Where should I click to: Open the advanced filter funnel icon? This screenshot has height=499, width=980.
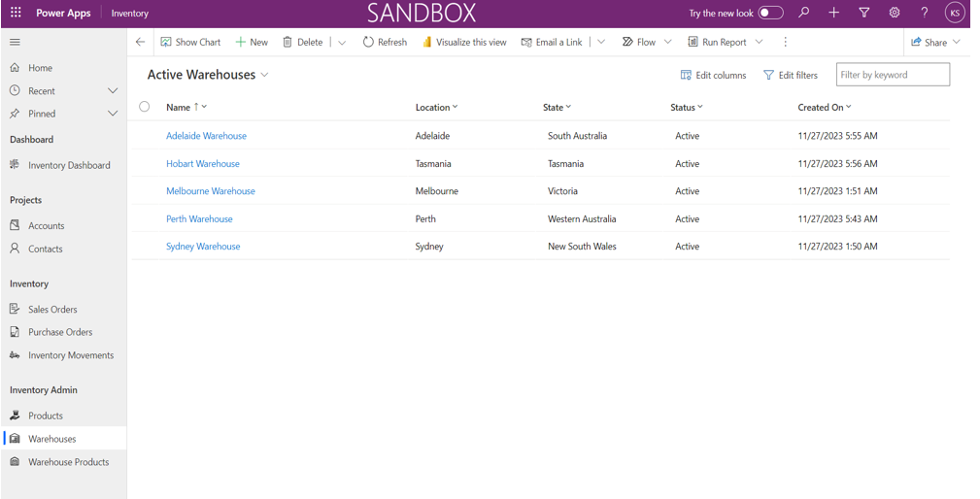[863, 13]
